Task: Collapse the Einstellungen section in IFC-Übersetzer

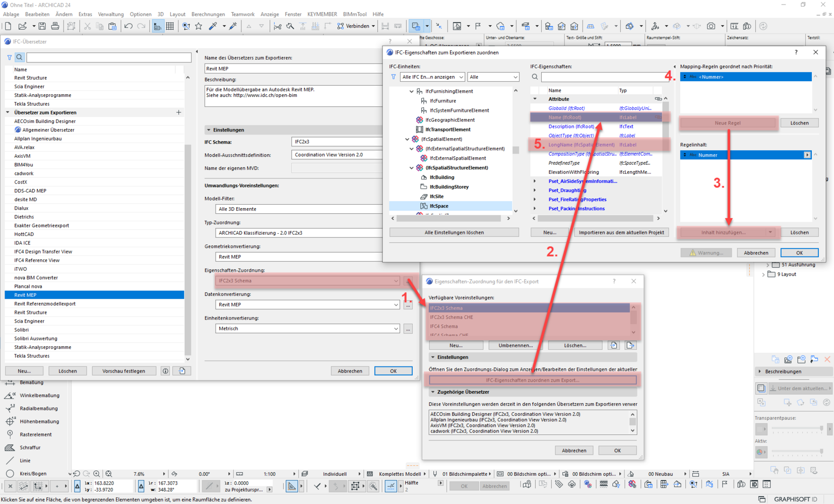Action: (x=209, y=130)
